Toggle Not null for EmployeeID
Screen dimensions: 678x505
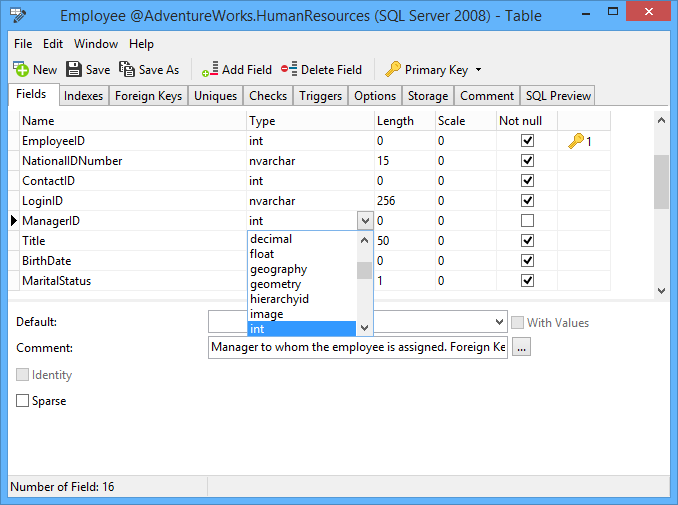pyautogui.click(x=527, y=141)
